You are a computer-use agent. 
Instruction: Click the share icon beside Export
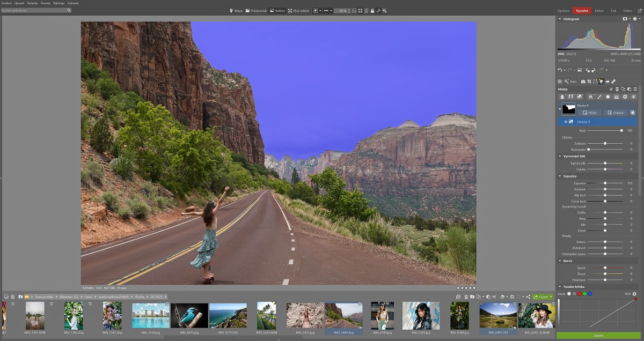[528, 296]
